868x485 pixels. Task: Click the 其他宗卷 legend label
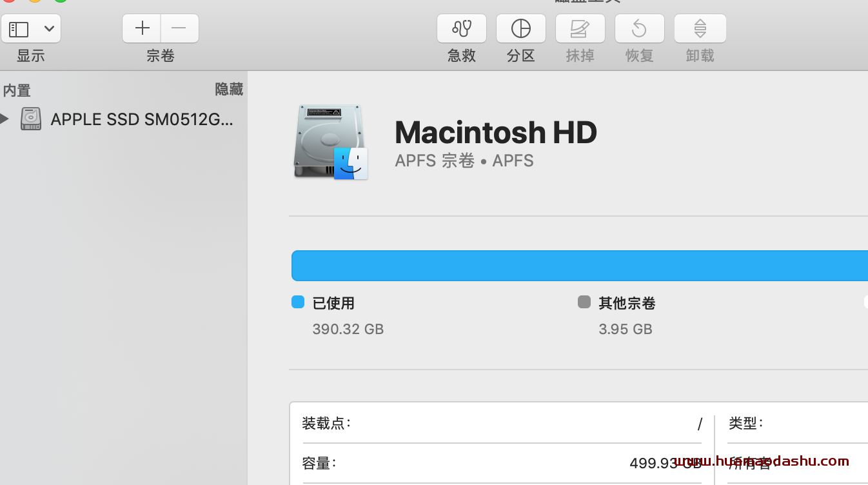627,303
